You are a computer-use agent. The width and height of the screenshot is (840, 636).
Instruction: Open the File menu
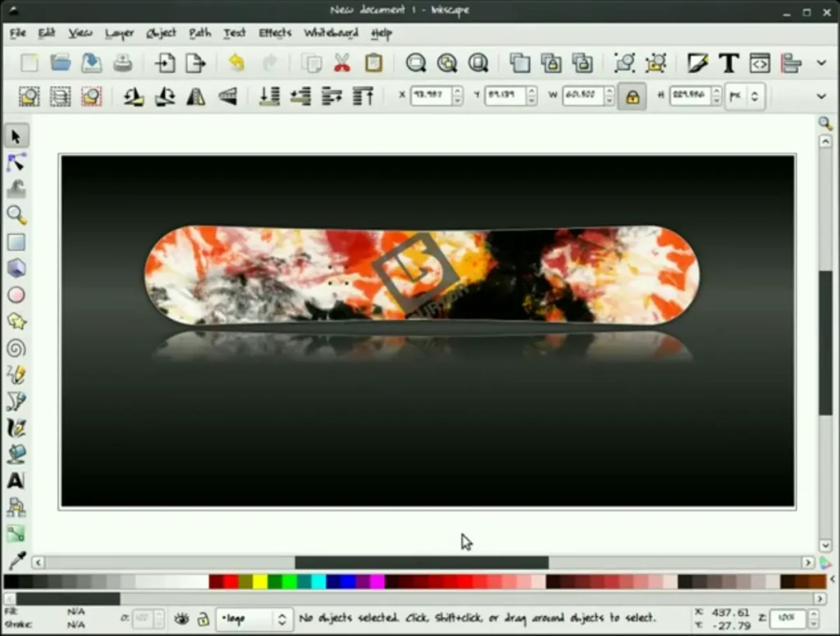click(x=18, y=33)
